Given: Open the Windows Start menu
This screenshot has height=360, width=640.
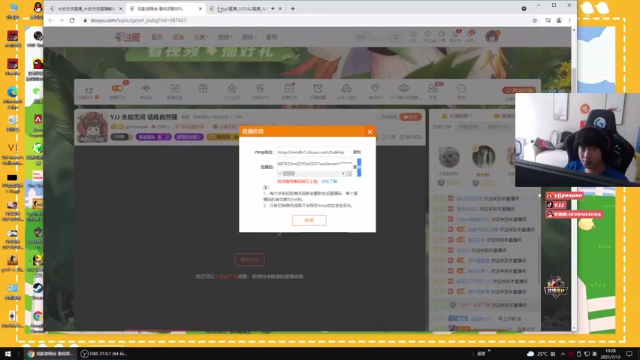Looking at the screenshot, I should 8,354.
